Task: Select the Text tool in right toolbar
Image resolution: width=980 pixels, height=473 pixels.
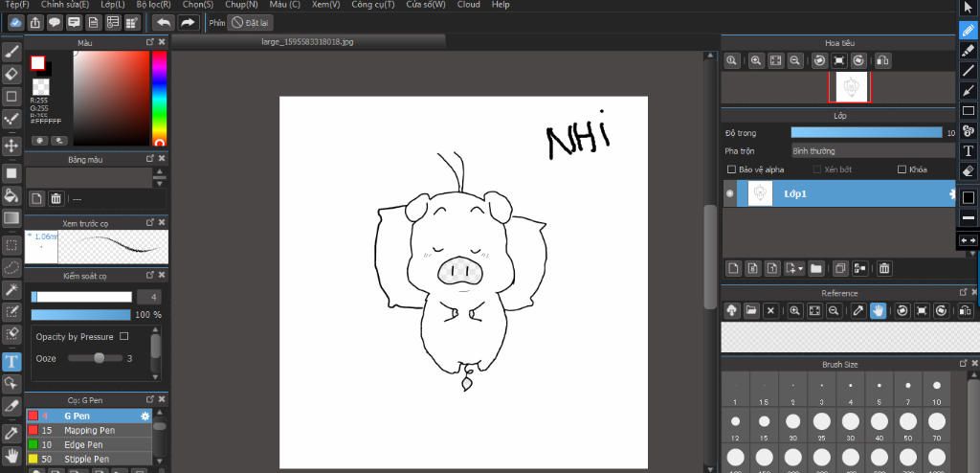Action: (x=969, y=150)
